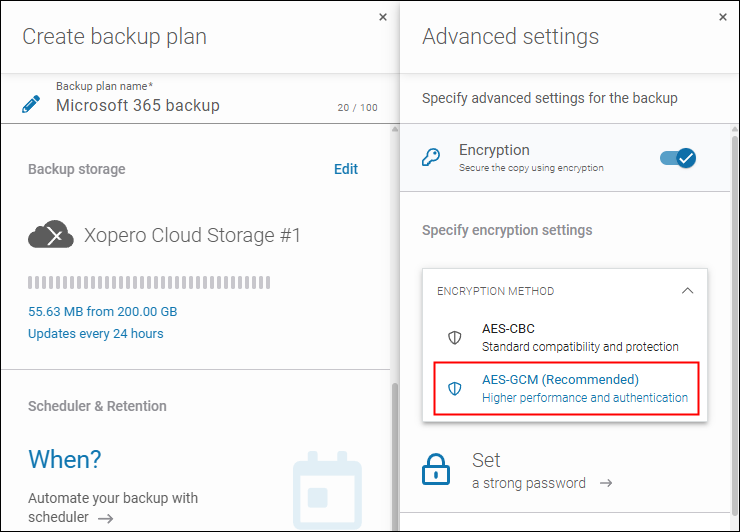Click the shield icon beside AES-GCM
The height and width of the screenshot is (532, 740).
pyautogui.click(x=454, y=388)
